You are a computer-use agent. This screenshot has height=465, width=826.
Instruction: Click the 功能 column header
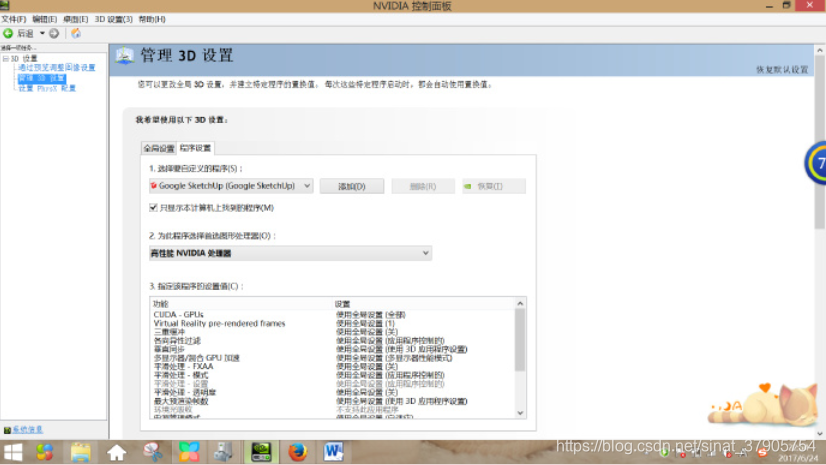pos(161,304)
